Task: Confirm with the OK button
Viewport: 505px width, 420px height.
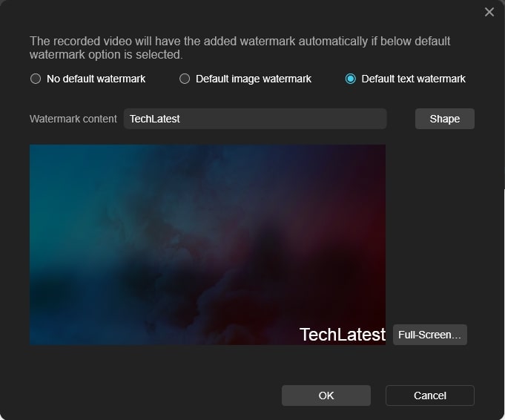Action: pyautogui.click(x=326, y=396)
